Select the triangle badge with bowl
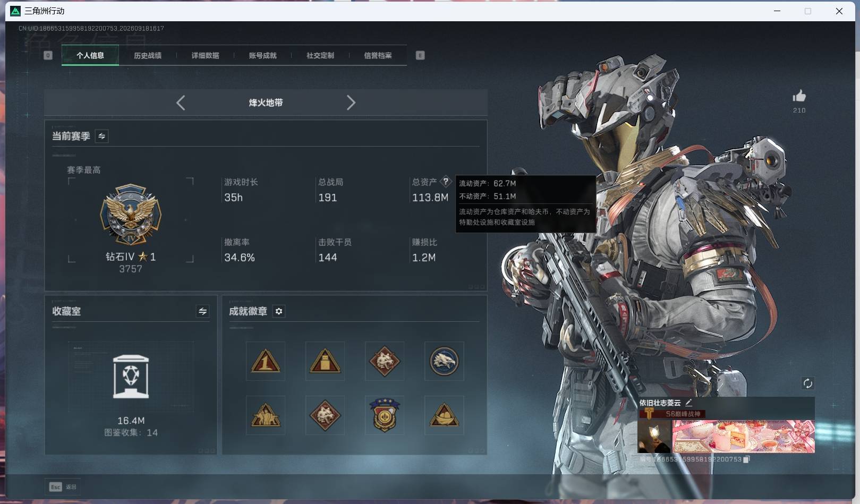Image resolution: width=860 pixels, height=504 pixels. [x=444, y=415]
